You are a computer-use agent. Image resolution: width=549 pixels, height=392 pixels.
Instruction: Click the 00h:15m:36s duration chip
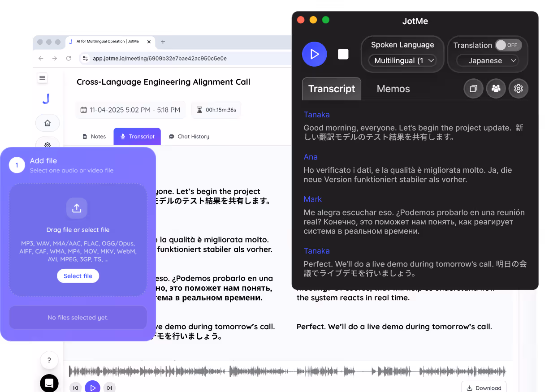216,110
